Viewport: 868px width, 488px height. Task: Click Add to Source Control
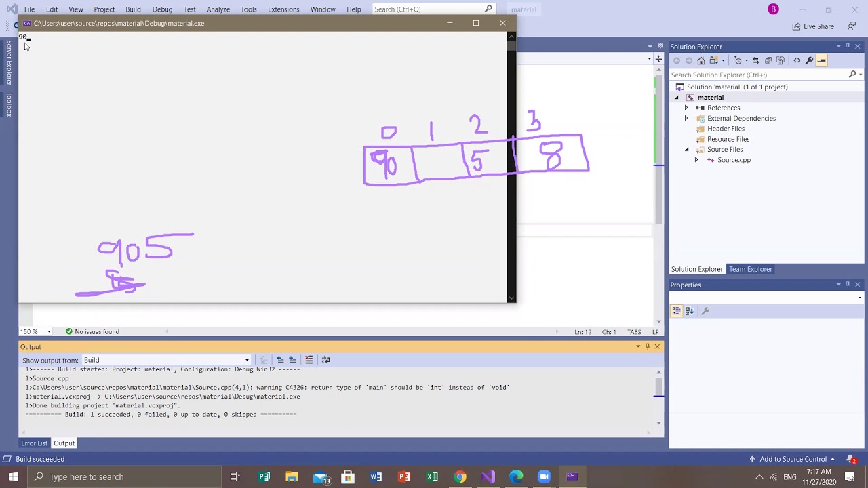click(x=792, y=459)
